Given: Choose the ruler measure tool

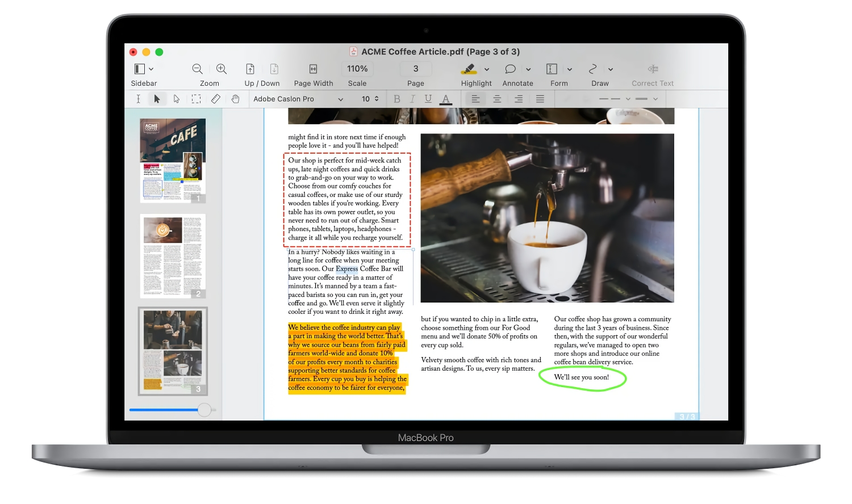Looking at the screenshot, I should point(216,99).
